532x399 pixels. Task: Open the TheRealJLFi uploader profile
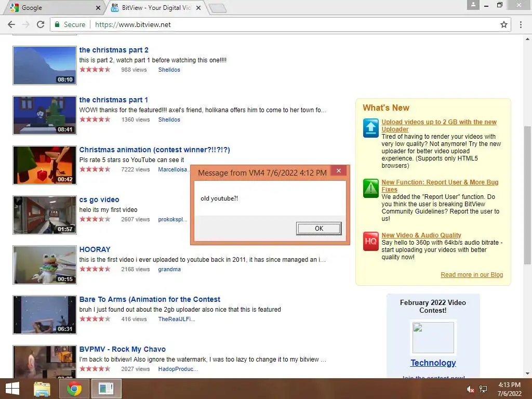[x=177, y=319]
